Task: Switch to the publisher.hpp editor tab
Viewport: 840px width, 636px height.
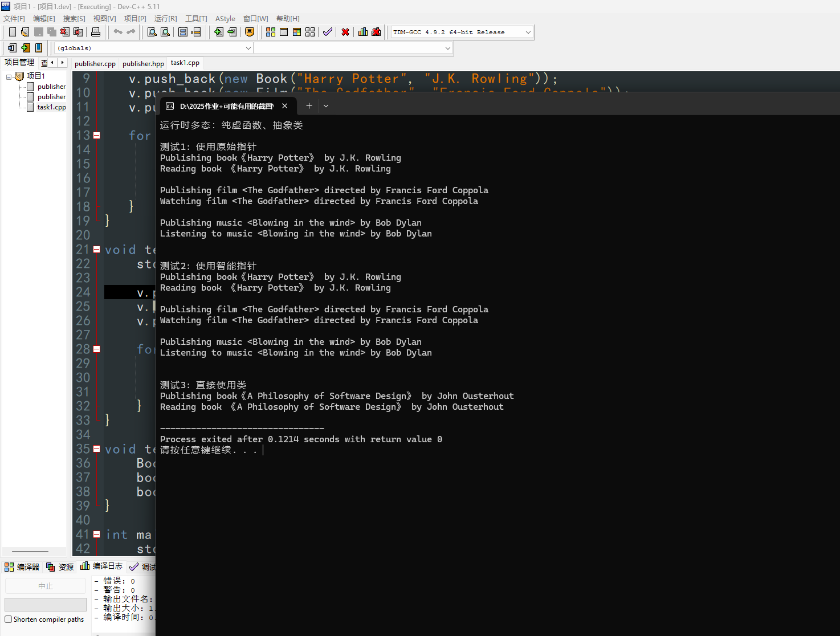Action: coord(143,64)
